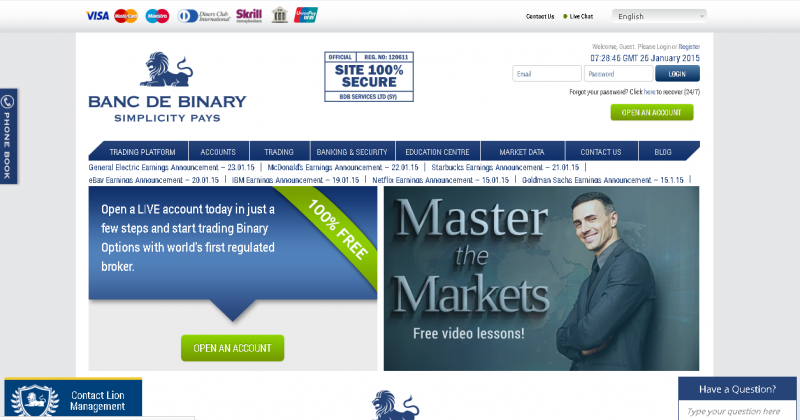Click the Banc De Binary lion logo
800x420 pixels.
[x=167, y=87]
